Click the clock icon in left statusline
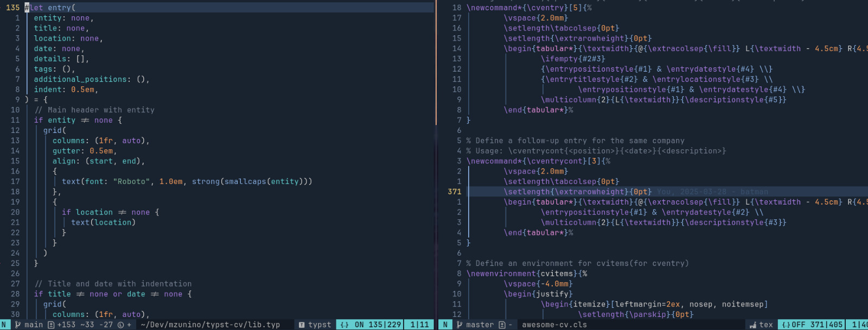Viewport: 868px width, 330px height. pos(120,325)
